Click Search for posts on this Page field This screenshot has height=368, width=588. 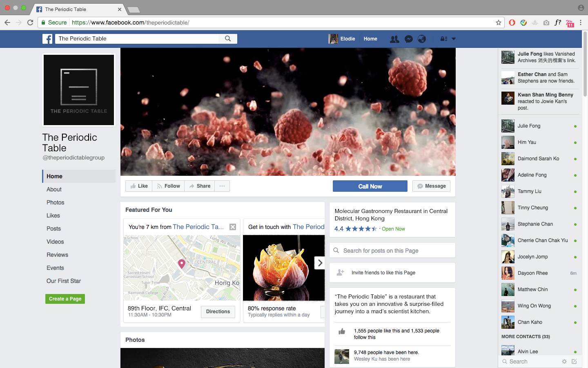(392, 251)
